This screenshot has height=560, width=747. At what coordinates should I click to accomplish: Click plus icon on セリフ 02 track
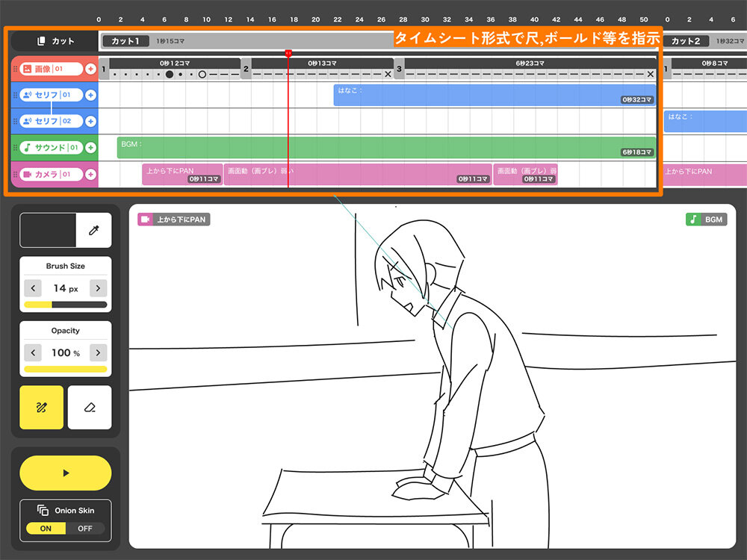coord(90,121)
